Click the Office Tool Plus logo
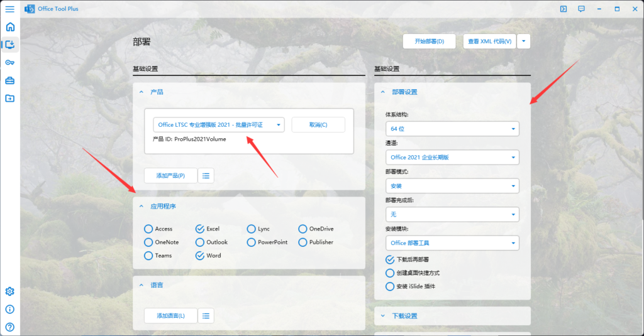The height and width of the screenshot is (336, 644). tap(30, 9)
